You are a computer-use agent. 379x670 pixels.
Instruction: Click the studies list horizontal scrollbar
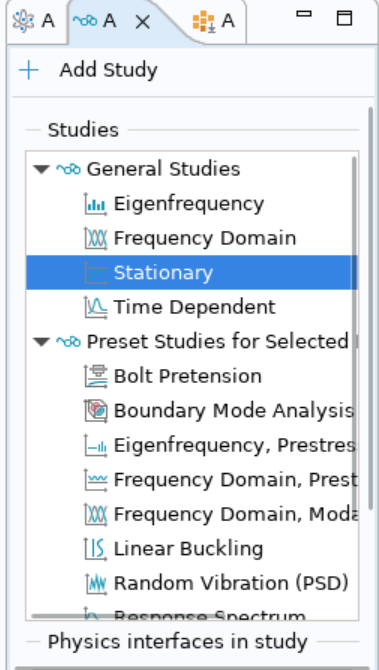(x=128, y=617)
